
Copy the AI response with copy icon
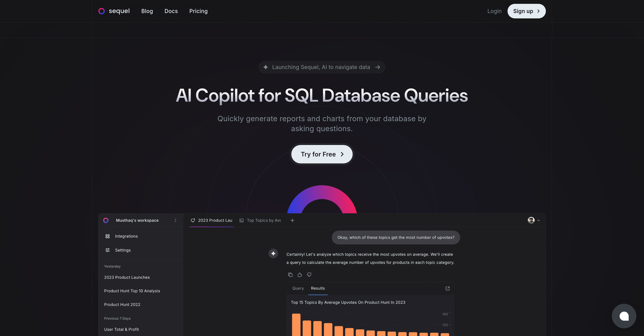point(290,275)
